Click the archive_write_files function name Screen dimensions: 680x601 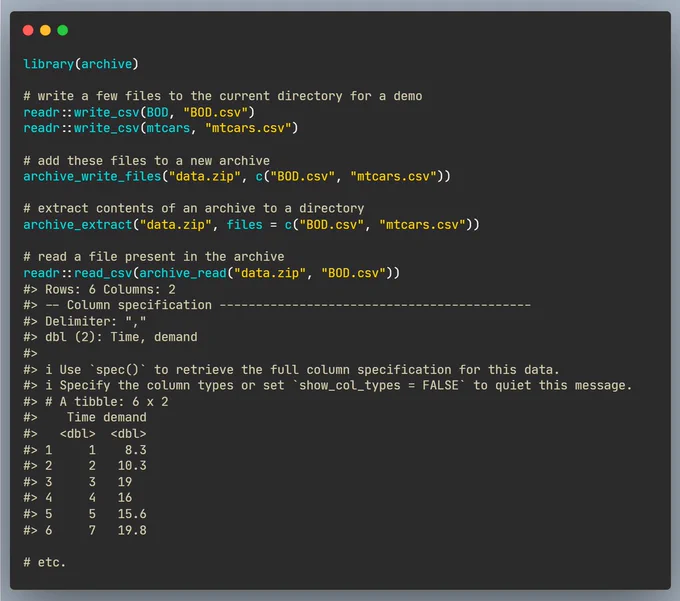pos(92,176)
